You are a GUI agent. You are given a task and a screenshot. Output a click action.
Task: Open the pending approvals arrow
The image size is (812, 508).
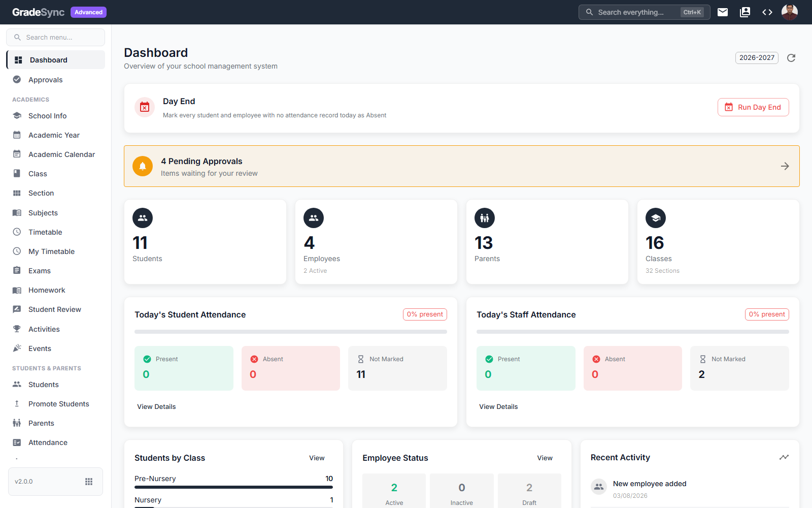785,166
